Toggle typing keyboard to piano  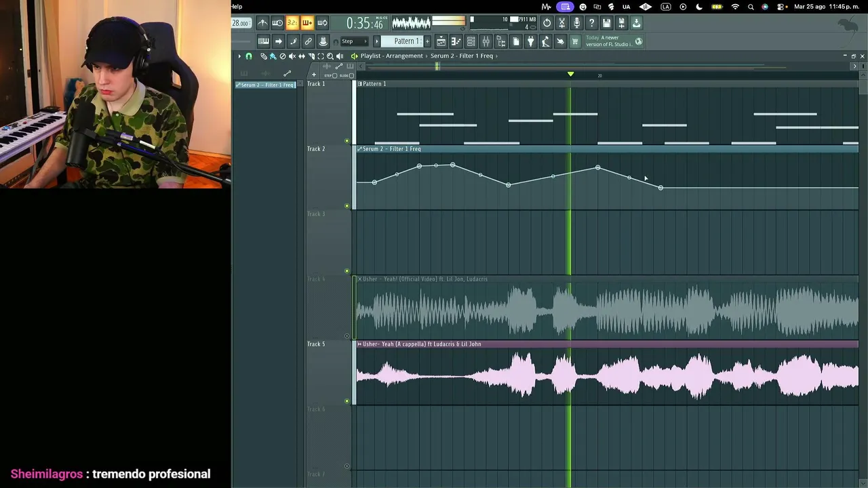(x=263, y=41)
